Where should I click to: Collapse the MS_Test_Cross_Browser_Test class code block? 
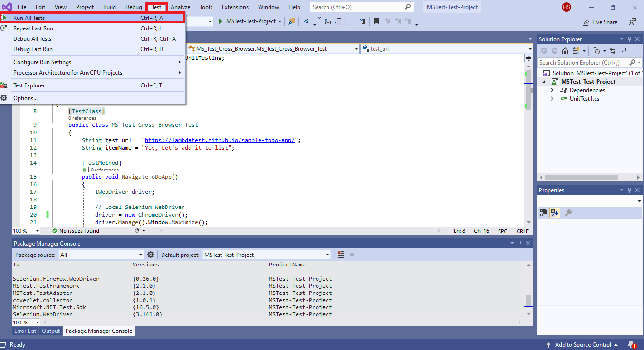point(52,125)
